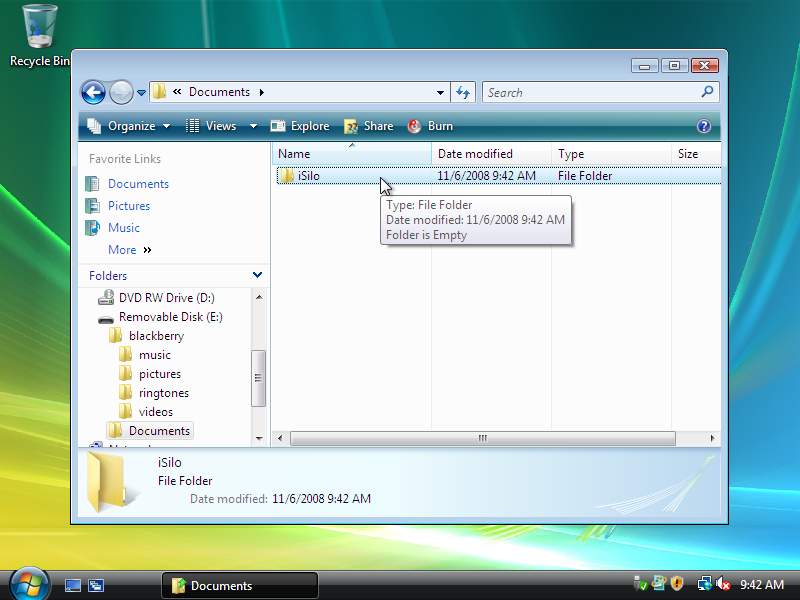The height and width of the screenshot is (600, 800).
Task: Click Show Desktop quick launch icon
Action: coord(73,585)
